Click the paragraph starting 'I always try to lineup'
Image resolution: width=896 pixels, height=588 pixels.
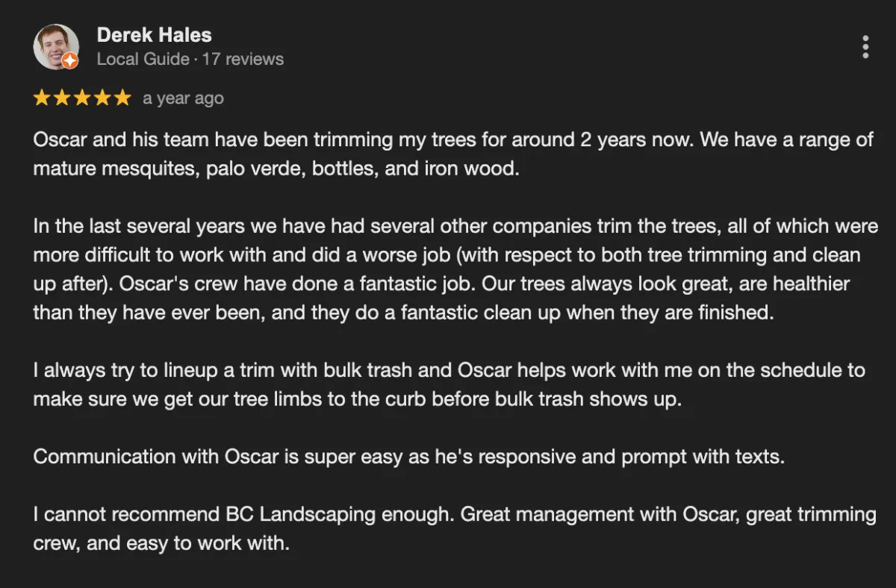[449, 384]
